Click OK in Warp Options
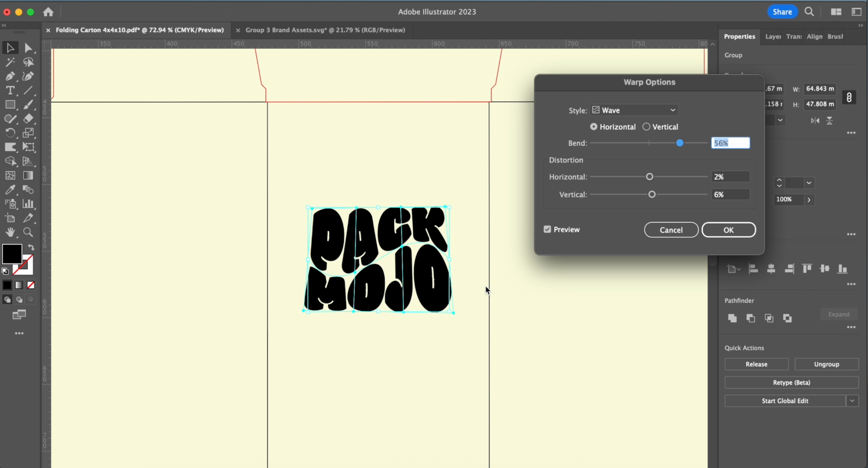 click(x=729, y=230)
